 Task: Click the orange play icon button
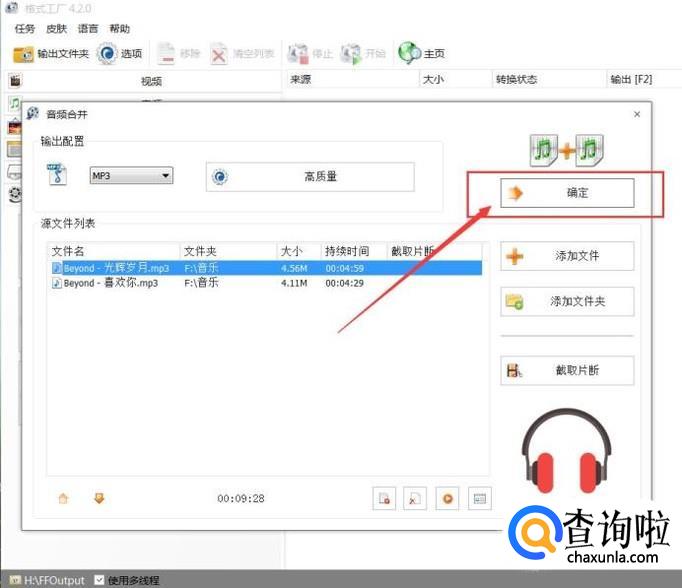447,498
